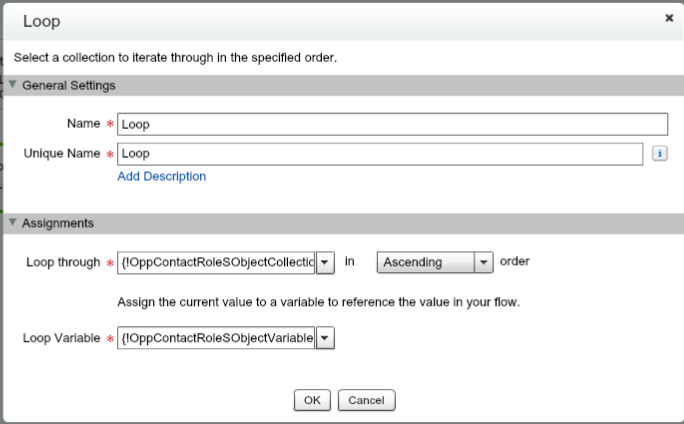Click the Loop Variable field label
This screenshot has height=424, width=684.
(x=60, y=338)
